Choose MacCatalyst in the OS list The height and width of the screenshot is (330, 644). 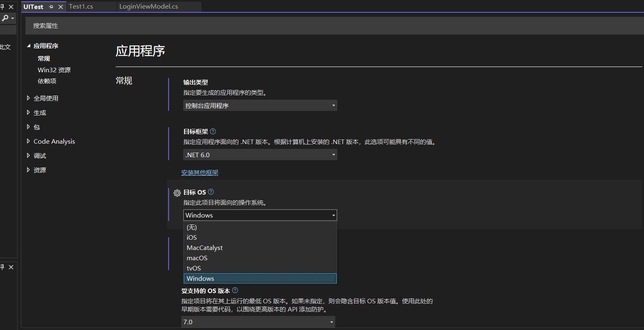click(260, 247)
